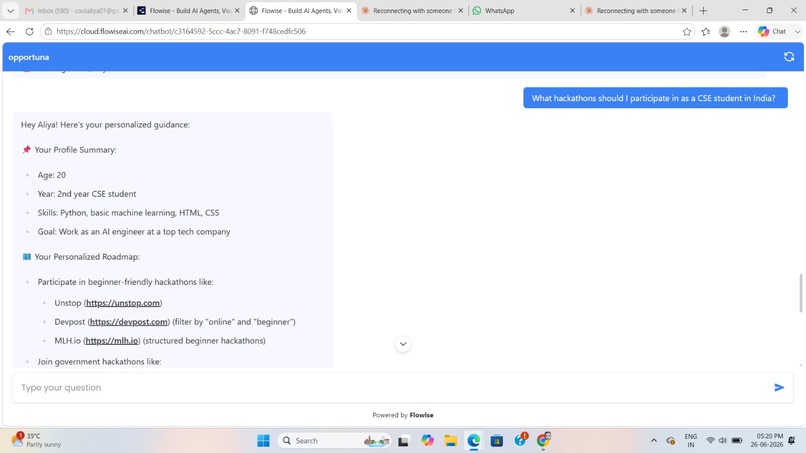
Task: Select Microsoft Edge in the taskbar
Action: [x=473, y=441]
